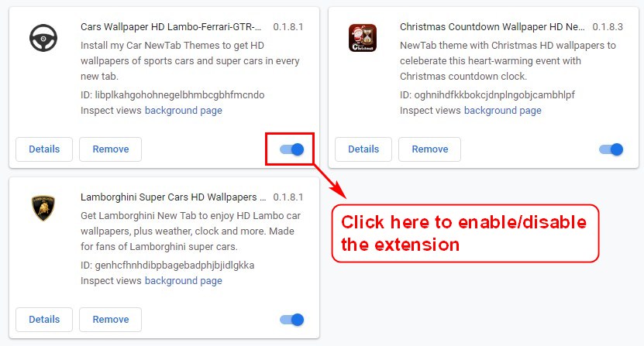Open Details for Cars Wallpaper HD extension
Image resolution: width=644 pixels, height=346 pixels.
pyautogui.click(x=44, y=149)
